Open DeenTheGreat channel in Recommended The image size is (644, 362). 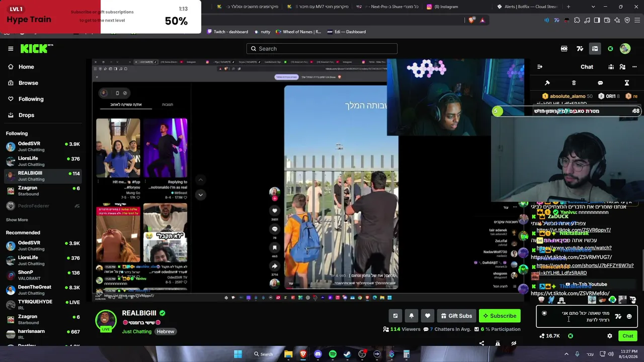coord(43,290)
